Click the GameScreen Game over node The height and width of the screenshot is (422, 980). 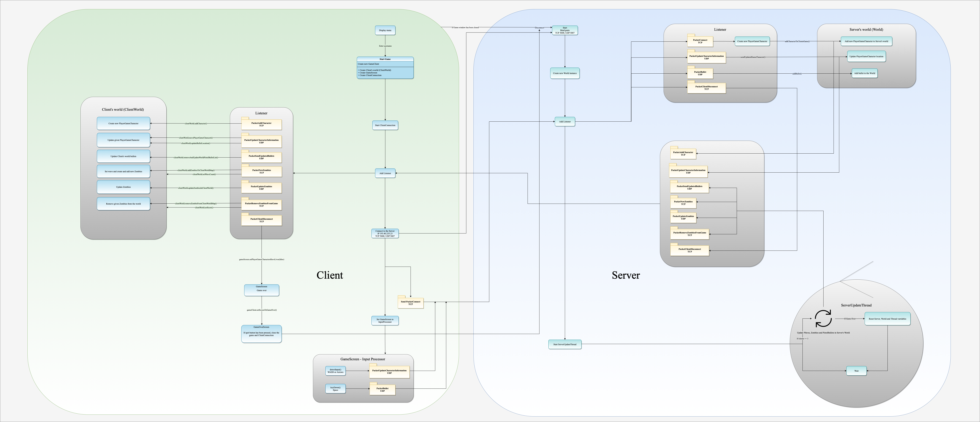261,290
